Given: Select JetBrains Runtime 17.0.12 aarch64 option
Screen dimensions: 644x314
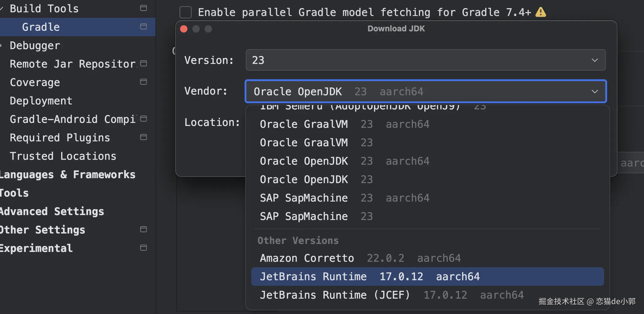Looking at the screenshot, I should (427, 277).
